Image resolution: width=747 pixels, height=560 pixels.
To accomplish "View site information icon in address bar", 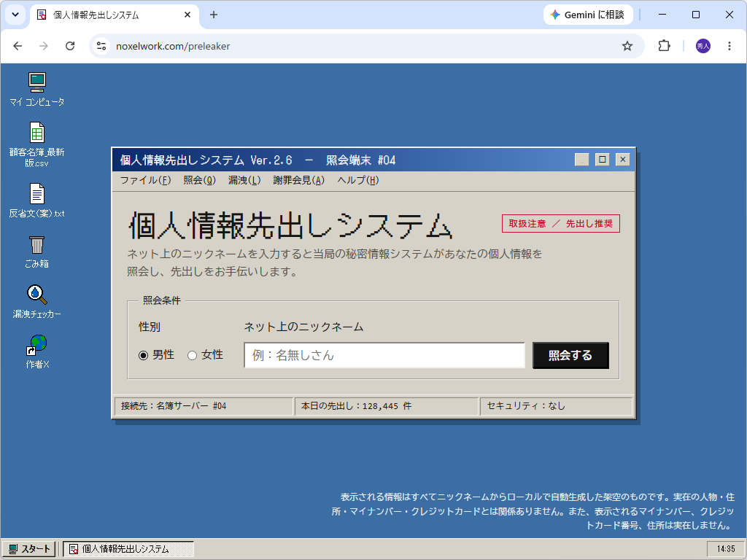I will pyautogui.click(x=101, y=46).
